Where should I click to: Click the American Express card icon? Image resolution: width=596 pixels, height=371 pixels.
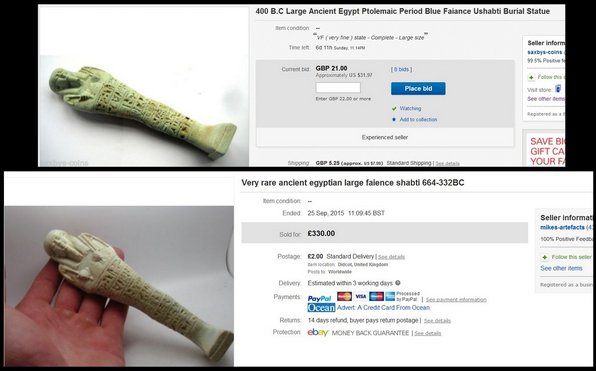[x=390, y=296]
